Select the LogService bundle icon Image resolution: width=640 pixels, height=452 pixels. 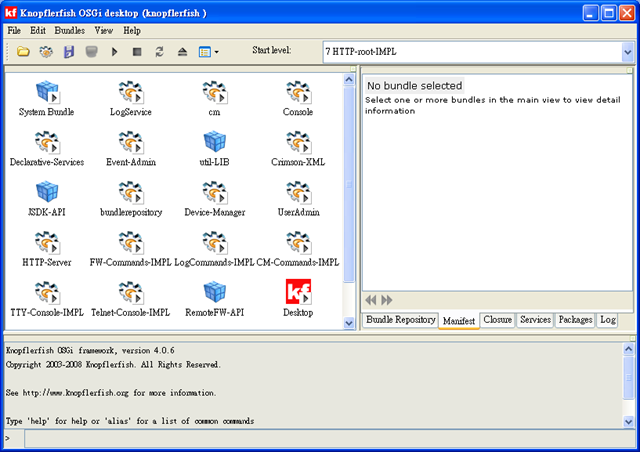pos(131,91)
